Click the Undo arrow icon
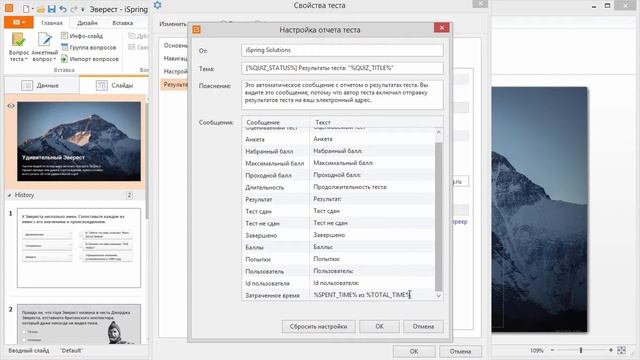This screenshot has height=360, width=640. pos(63,9)
